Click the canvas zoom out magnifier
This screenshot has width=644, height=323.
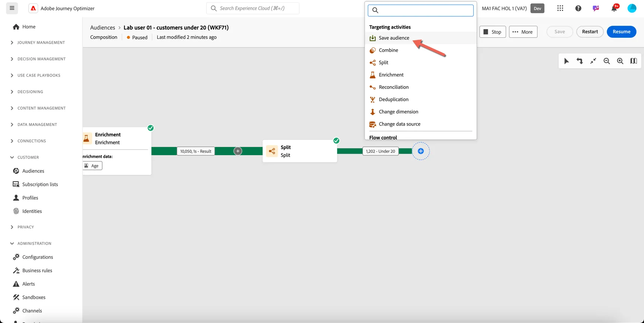607,61
